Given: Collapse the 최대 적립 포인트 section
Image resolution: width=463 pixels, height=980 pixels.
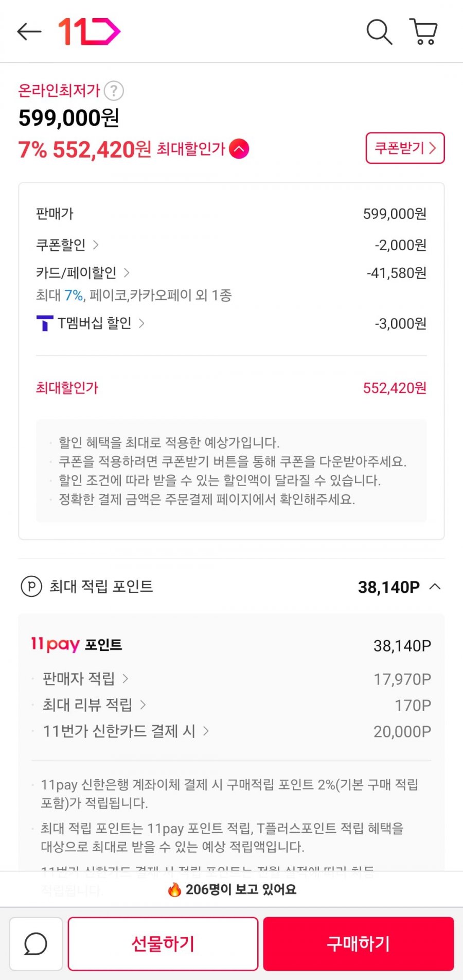Looking at the screenshot, I should point(435,587).
